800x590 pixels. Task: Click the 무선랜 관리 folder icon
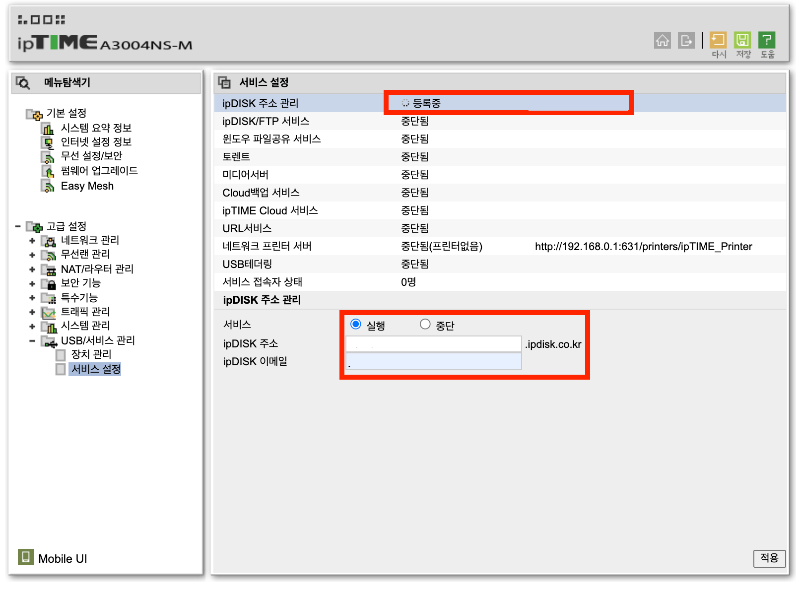click(x=49, y=255)
